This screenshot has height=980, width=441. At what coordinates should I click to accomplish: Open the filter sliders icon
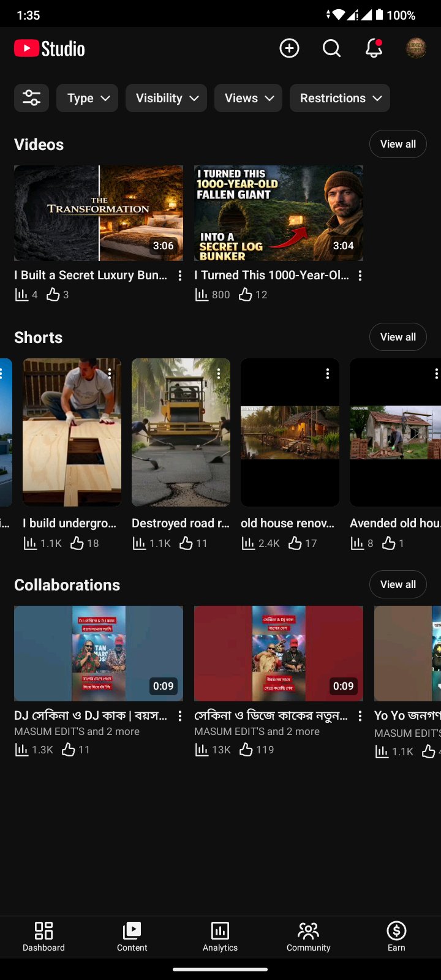coord(31,98)
